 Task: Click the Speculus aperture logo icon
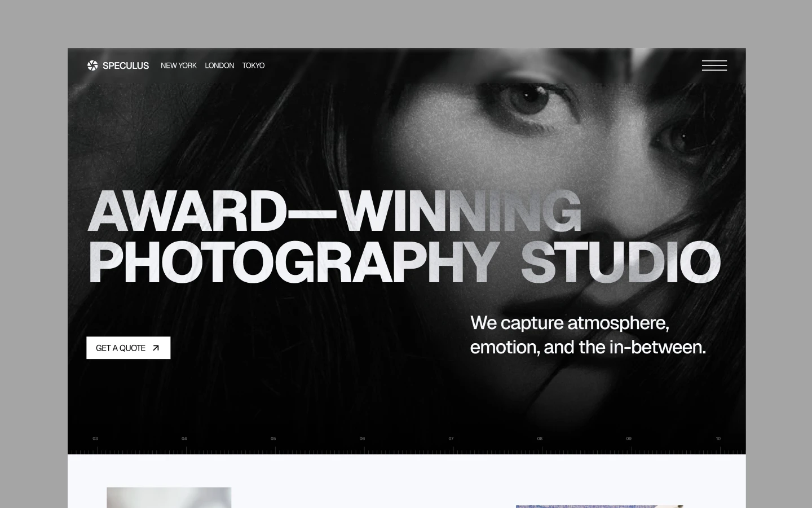click(x=92, y=65)
